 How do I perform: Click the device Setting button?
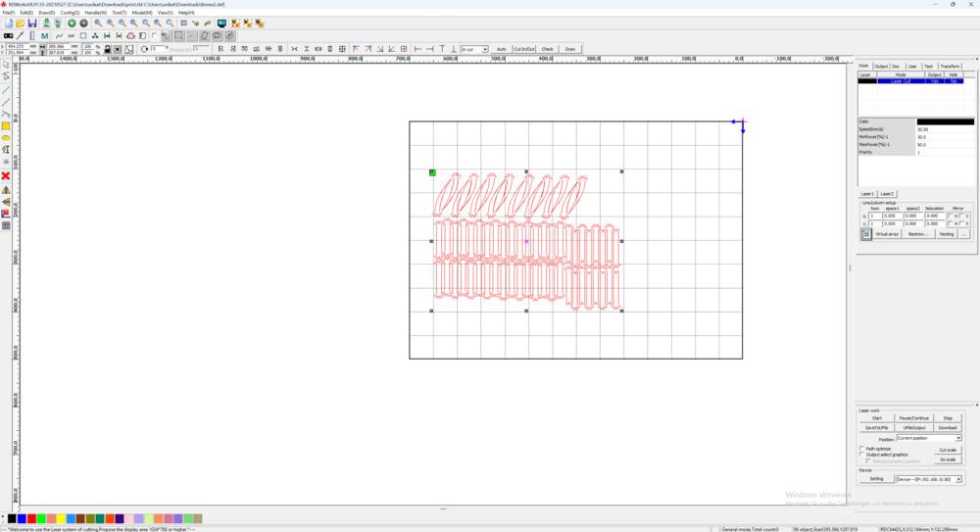[x=876, y=479]
